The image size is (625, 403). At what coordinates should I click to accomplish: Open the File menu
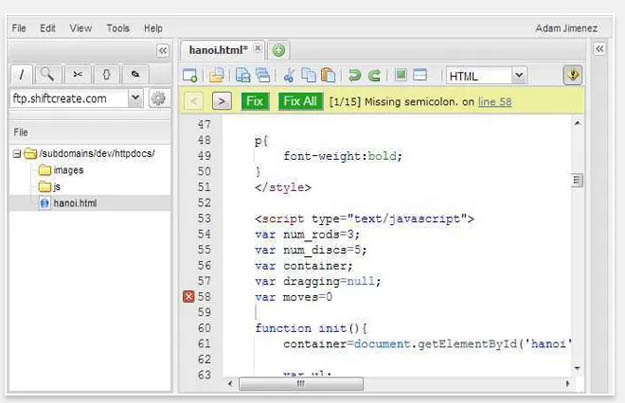point(19,28)
